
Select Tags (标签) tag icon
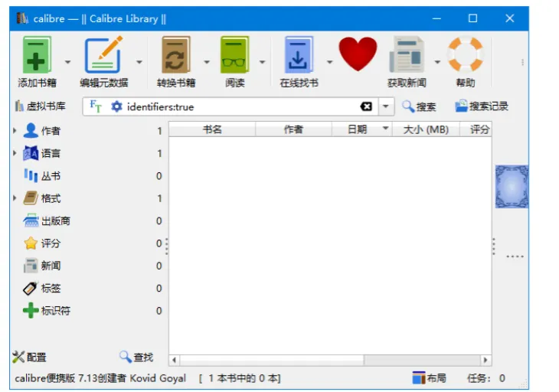coord(31,288)
